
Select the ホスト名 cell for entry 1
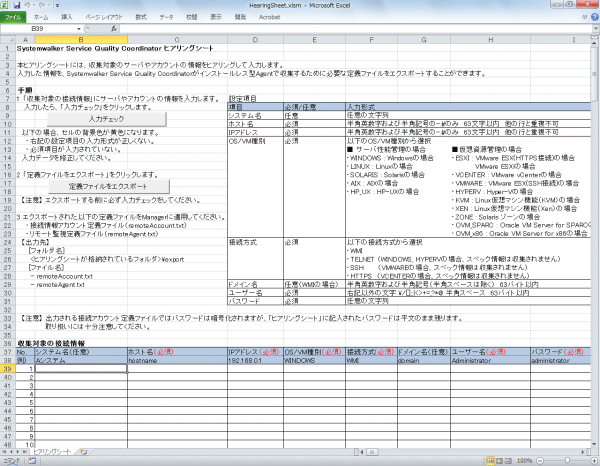(178, 369)
